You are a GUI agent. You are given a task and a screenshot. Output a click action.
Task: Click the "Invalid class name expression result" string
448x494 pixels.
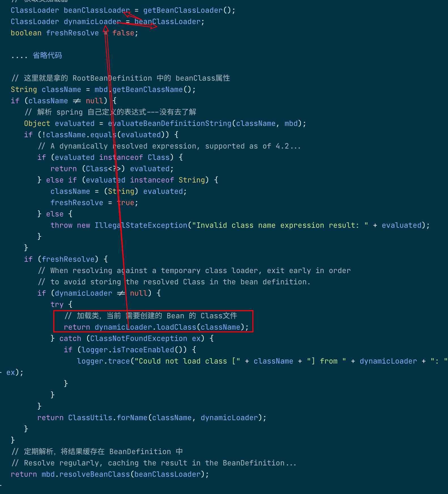[280, 225]
